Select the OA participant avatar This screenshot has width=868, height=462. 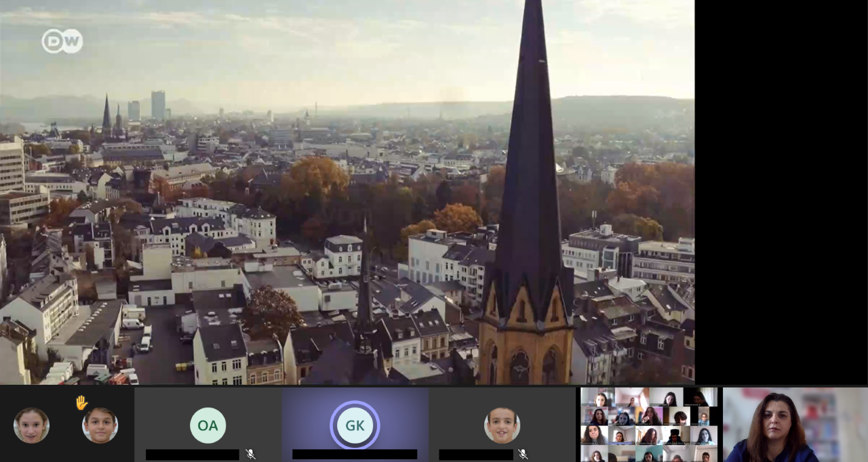pos(208,425)
